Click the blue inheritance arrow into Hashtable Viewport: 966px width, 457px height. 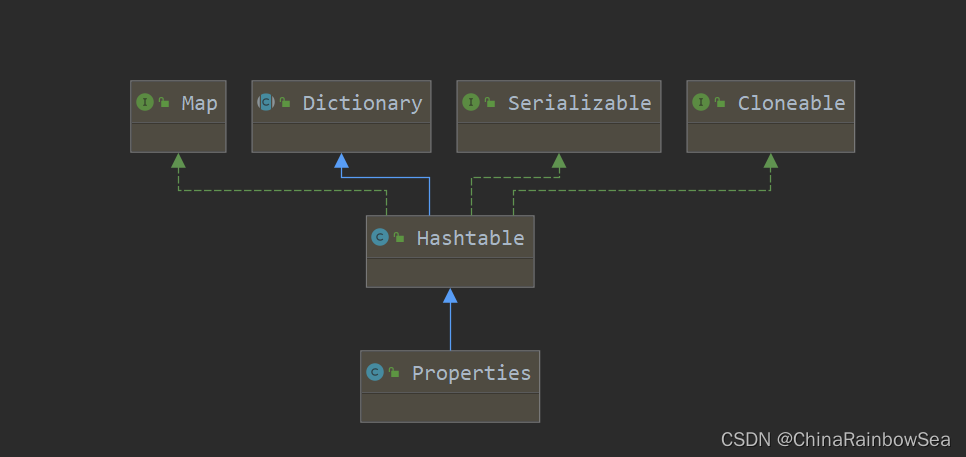[450, 296]
